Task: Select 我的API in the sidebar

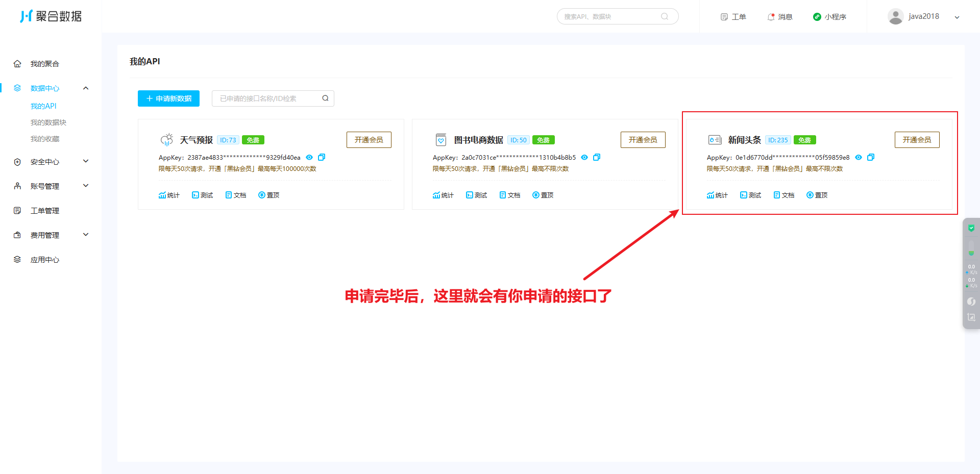Action: coord(43,106)
